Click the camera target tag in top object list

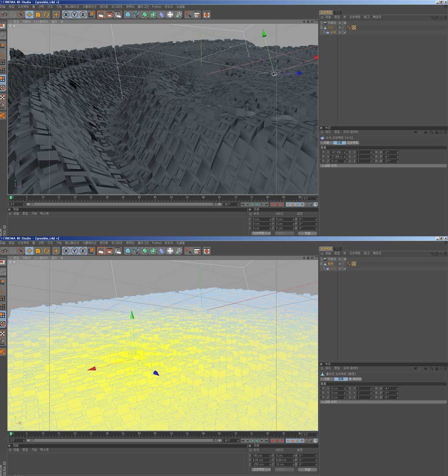click(x=345, y=23)
